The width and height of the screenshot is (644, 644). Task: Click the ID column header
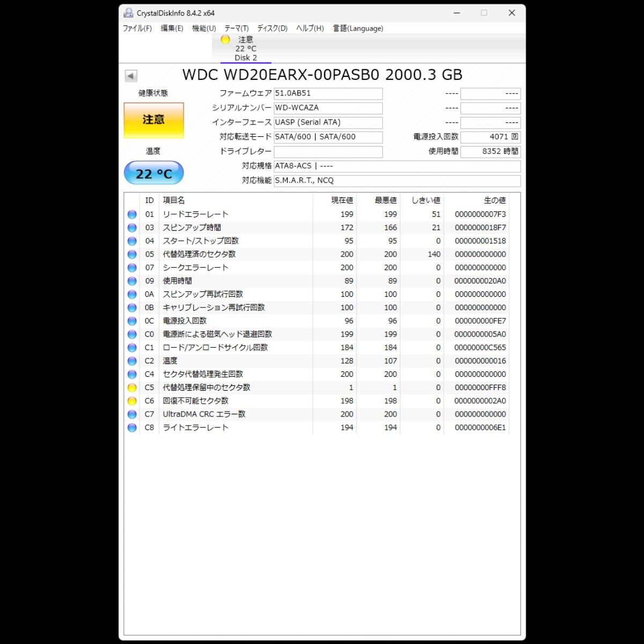coord(149,200)
